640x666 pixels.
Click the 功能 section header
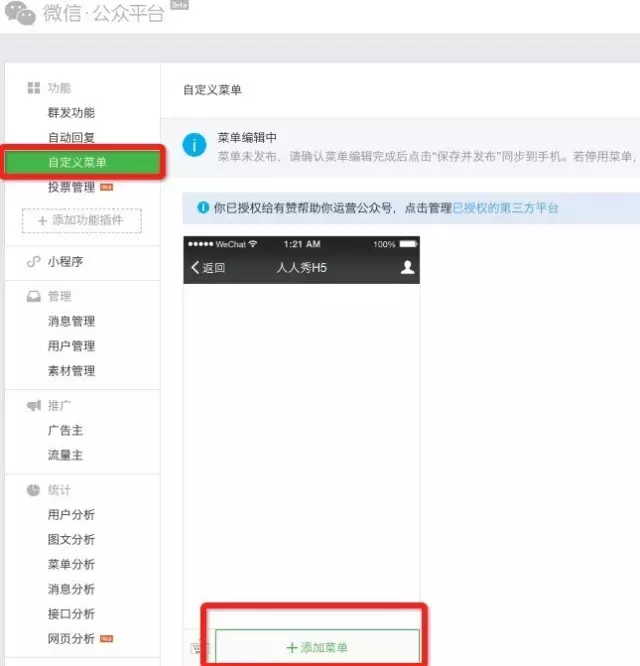click(59, 88)
